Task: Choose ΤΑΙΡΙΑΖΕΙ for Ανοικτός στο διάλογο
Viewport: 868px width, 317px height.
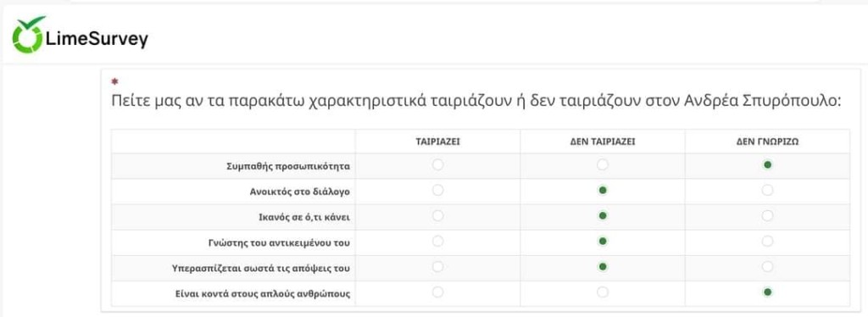Action: click(x=438, y=191)
